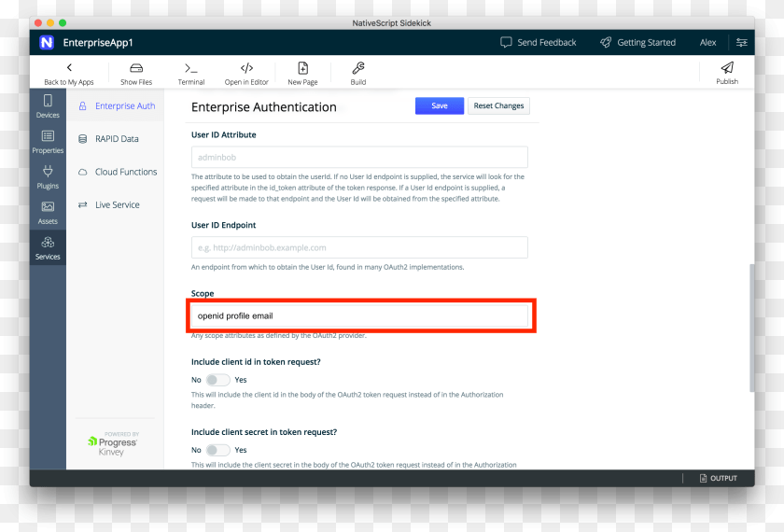Screen dimensions: 784x532
Task: Select Assets in the left sidebar
Action: pyautogui.click(x=48, y=213)
